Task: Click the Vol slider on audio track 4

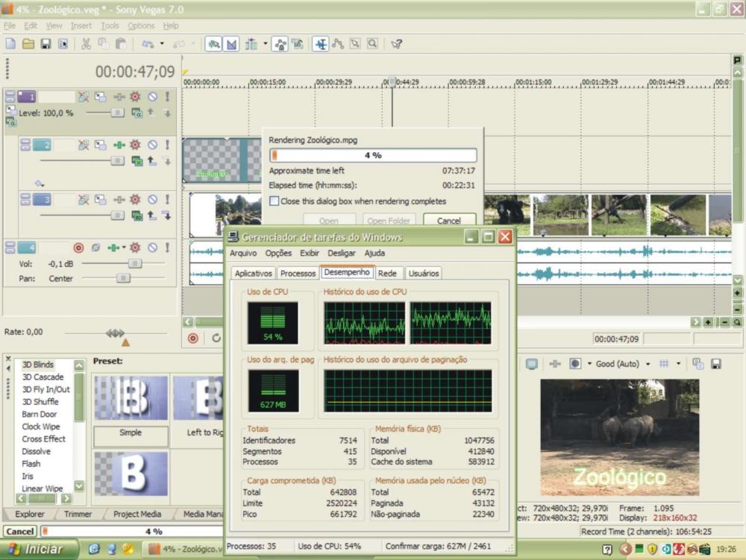Action: 134,263
